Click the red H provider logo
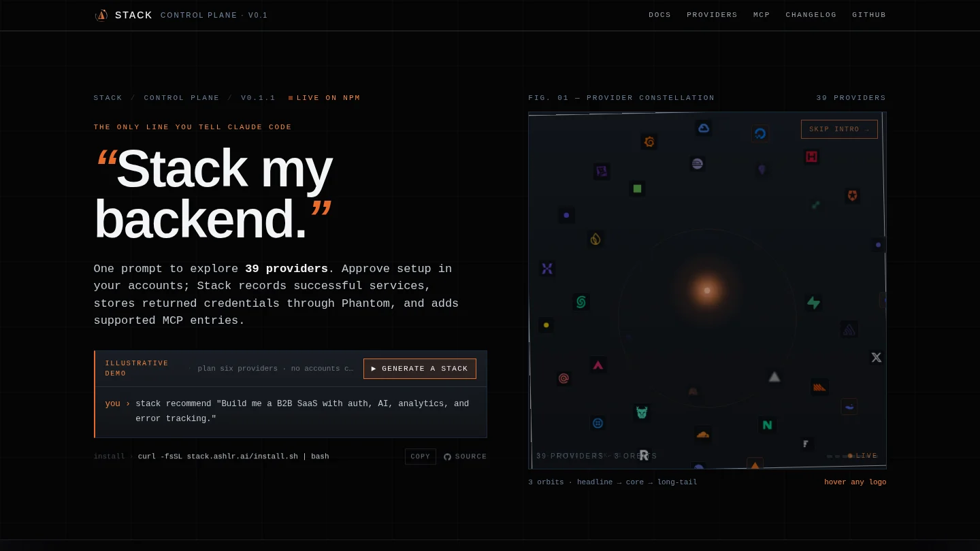Image resolution: width=980 pixels, height=551 pixels. tap(811, 156)
